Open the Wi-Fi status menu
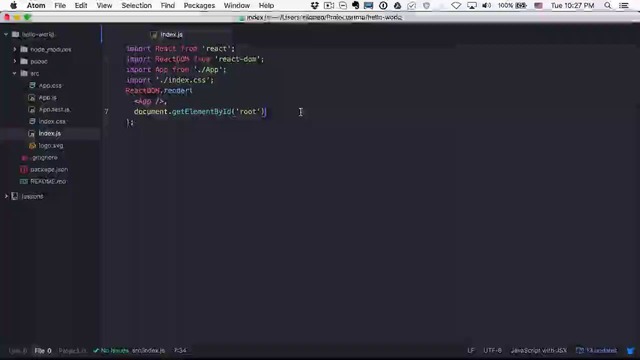This screenshot has width=640, height=360. pos(456,5)
